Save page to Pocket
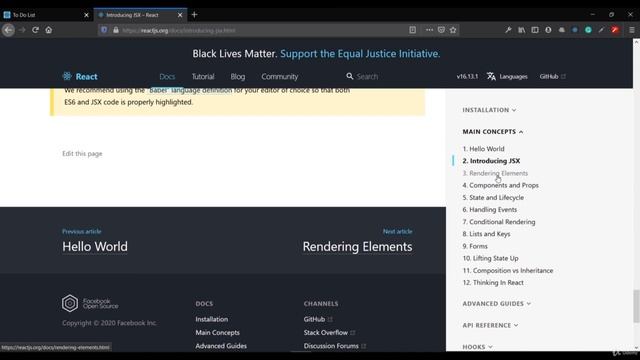Screen dimensions: 640x360 pos(441,30)
